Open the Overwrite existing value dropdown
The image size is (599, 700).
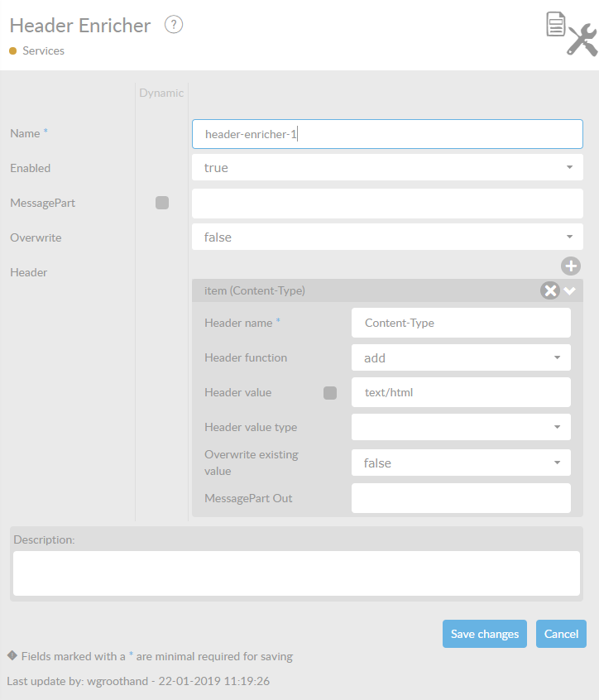tap(461, 463)
